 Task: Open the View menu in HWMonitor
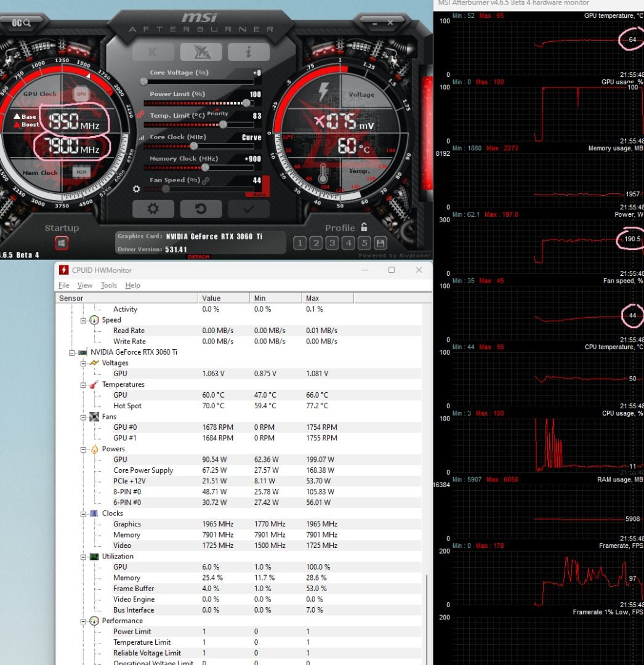[85, 286]
